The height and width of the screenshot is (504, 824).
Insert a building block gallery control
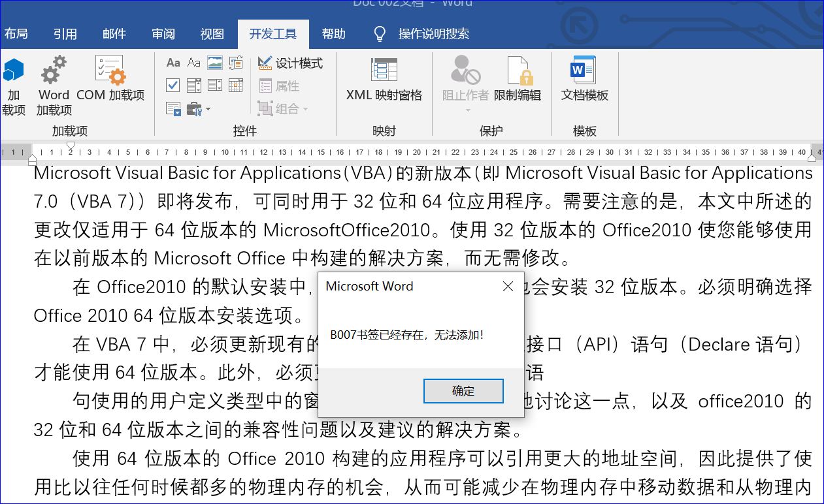236,63
